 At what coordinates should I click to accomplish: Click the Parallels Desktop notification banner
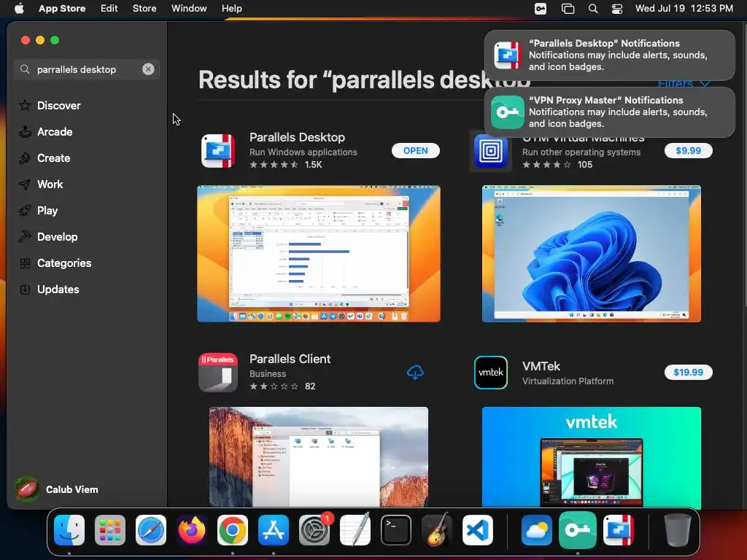(609, 55)
